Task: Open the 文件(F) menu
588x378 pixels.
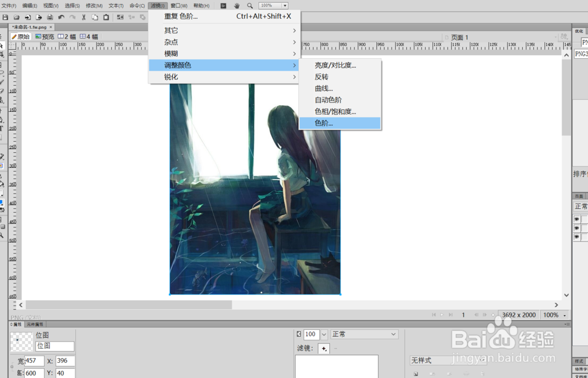Action: (9, 6)
